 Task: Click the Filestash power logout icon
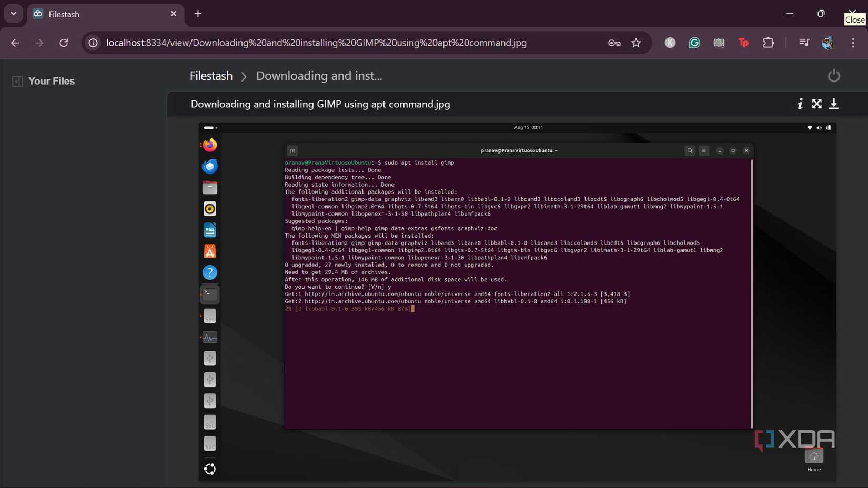pyautogui.click(x=834, y=75)
